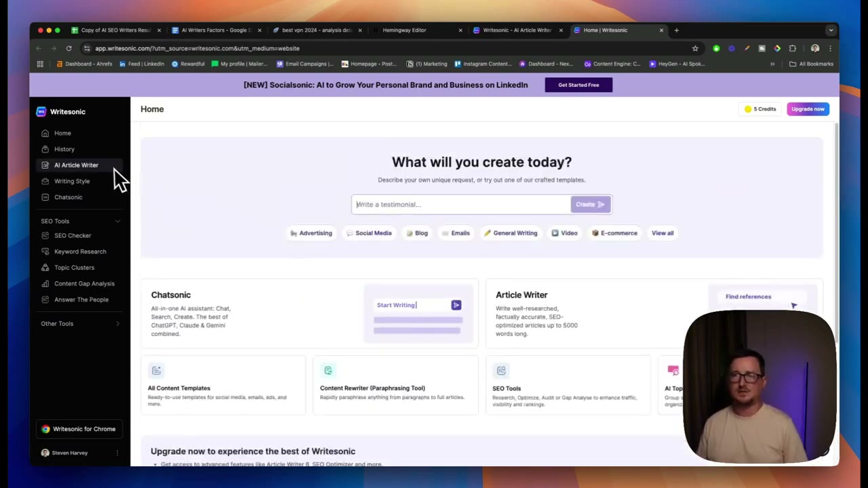The image size is (868, 488).
Task: Click the Answer The People icon
Action: pyautogui.click(x=45, y=300)
